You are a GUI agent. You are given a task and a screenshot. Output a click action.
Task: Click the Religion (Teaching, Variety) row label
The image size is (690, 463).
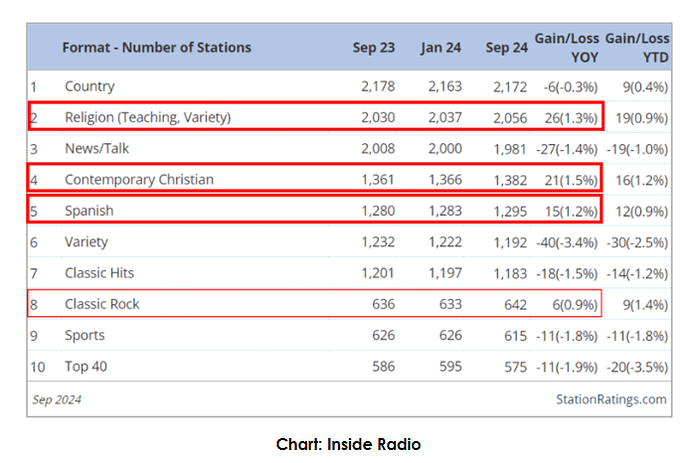click(x=148, y=117)
